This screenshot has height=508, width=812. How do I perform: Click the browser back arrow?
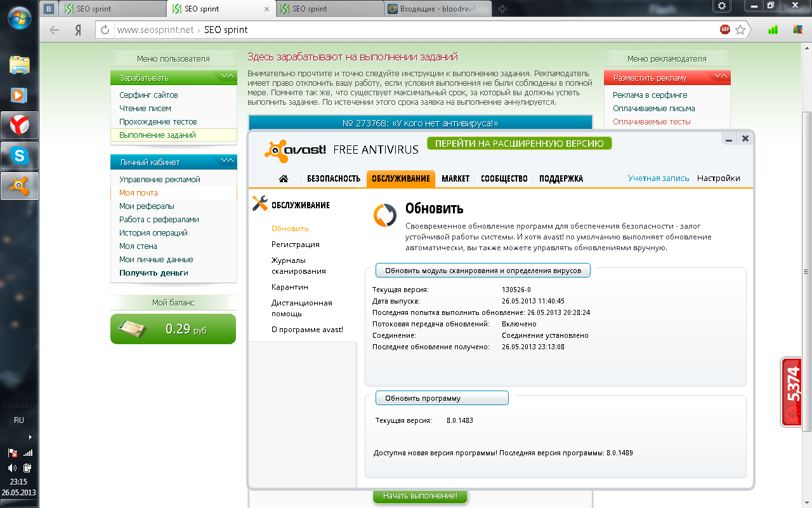(55, 30)
